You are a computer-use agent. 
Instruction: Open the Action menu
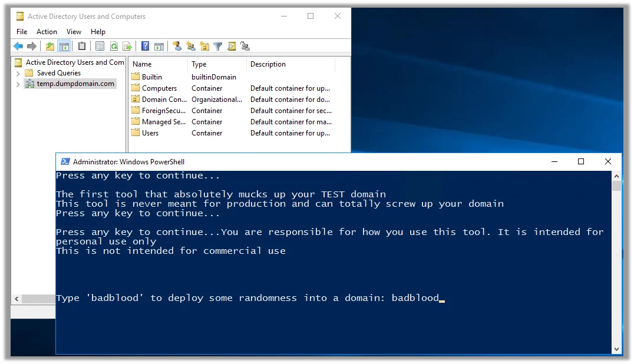47,32
